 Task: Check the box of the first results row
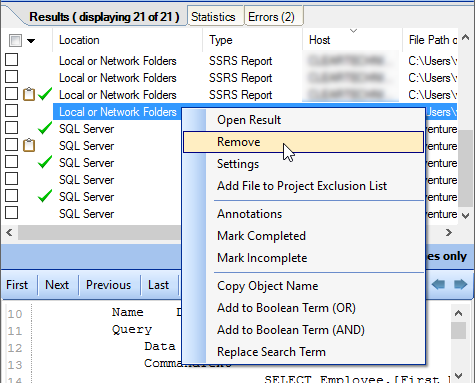point(12,60)
